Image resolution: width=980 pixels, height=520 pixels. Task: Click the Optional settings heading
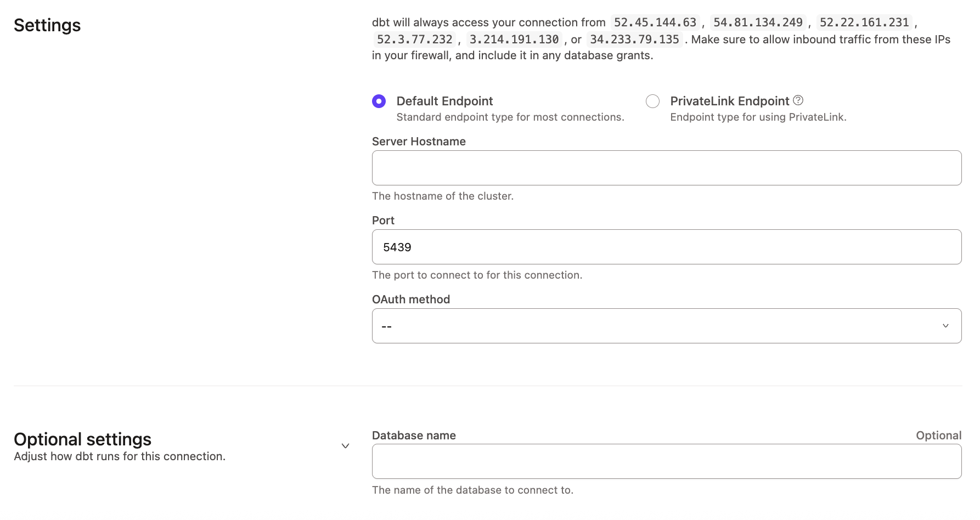click(82, 439)
